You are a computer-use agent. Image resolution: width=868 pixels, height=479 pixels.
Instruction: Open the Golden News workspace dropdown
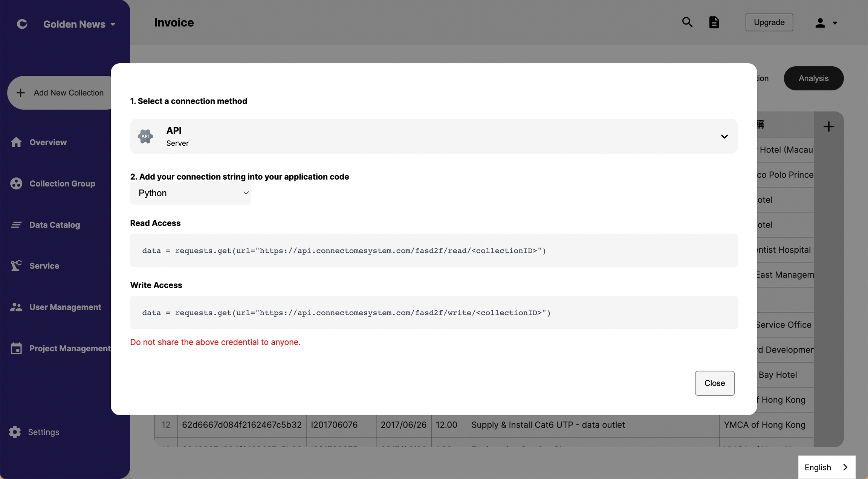79,24
